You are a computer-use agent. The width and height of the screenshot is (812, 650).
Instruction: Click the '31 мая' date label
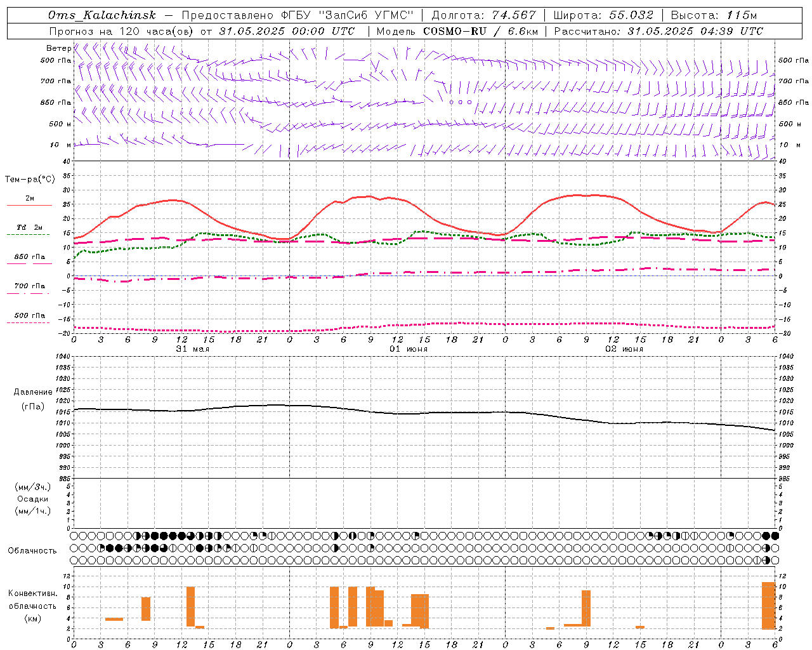coord(193,348)
